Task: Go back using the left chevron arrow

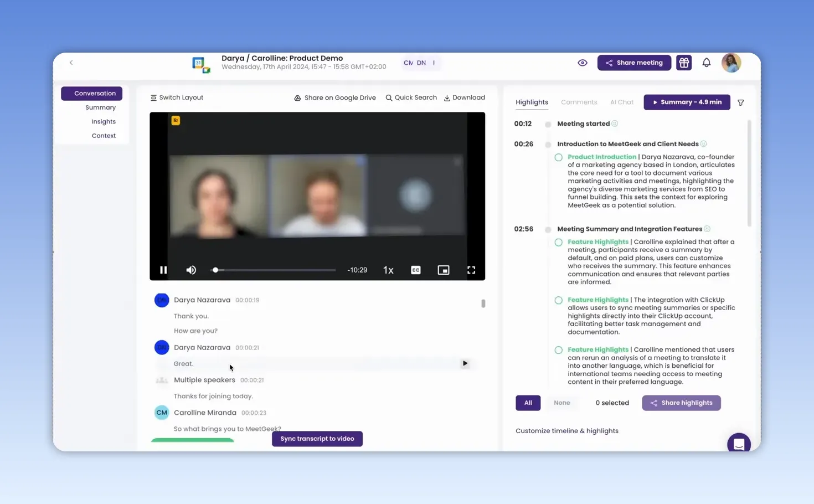Action: point(71,63)
